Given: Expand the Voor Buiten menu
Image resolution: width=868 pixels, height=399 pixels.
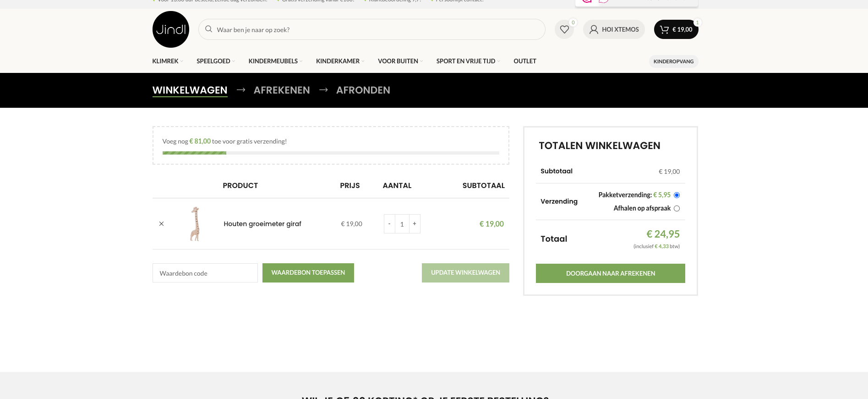Looking at the screenshot, I should click(x=400, y=61).
